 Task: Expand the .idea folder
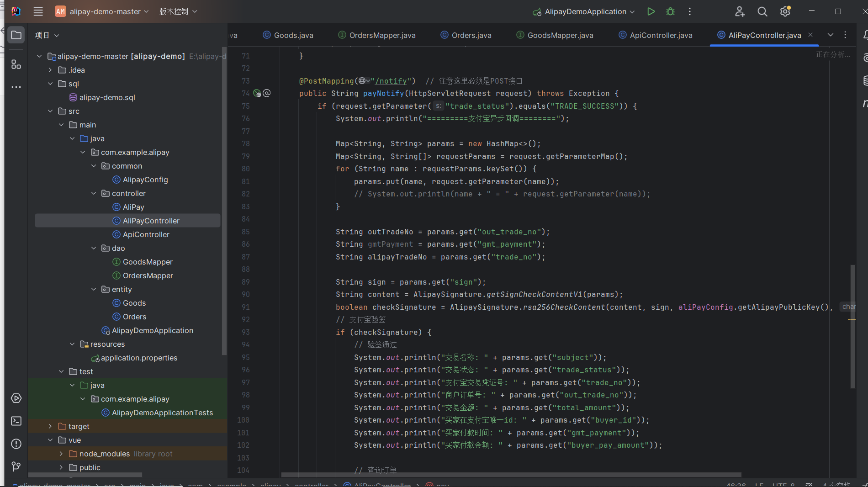50,70
